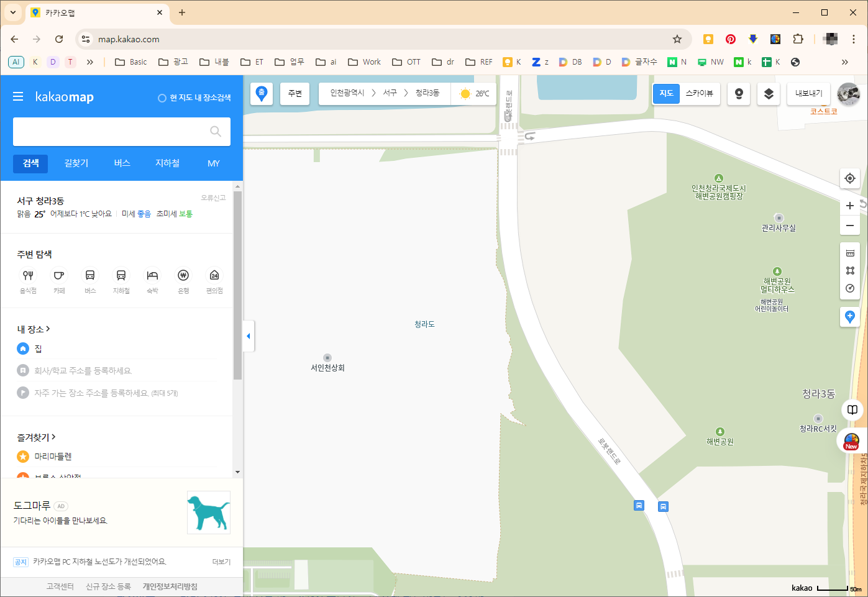The height and width of the screenshot is (597, 868).
Task: Select the bank (은행) nearby icon
Action: pyautogui.click(x=183, y=275)
